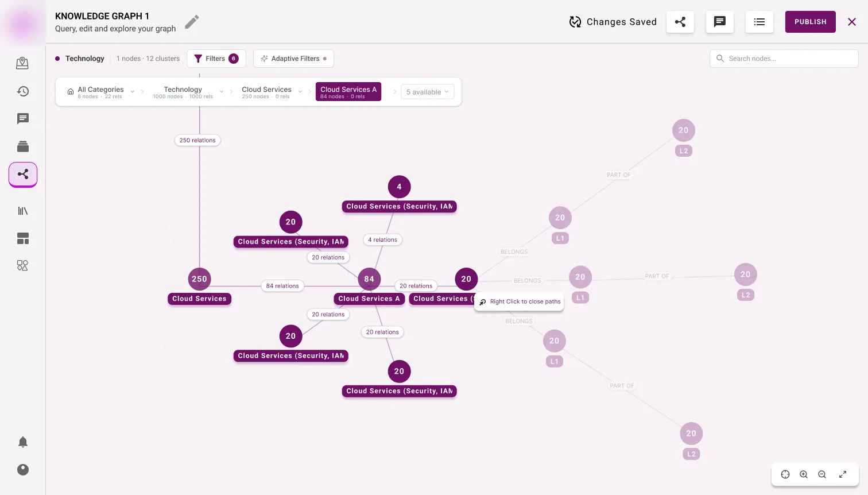
Task: Click the Changes Saved status
Action: tap(613, 22)
